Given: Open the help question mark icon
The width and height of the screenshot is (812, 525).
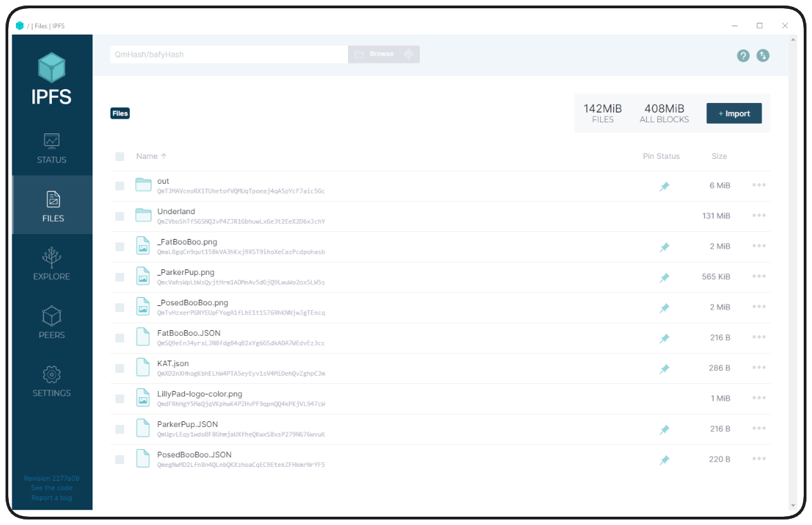Looking at the screenshot, I should pos(743,56).
